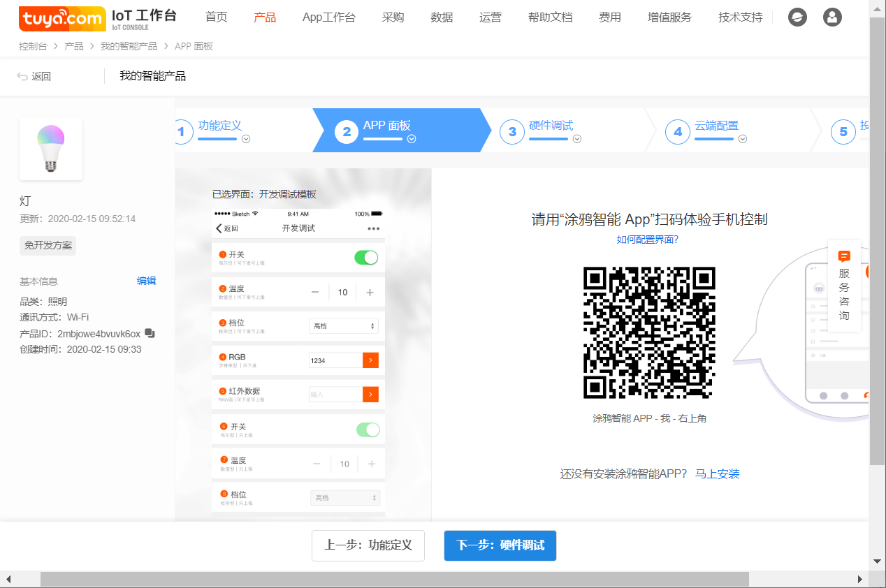This screenshot has height=588, width=886.
Task: Click the minus icon for temperature
Action: click(x=315, y=292)
